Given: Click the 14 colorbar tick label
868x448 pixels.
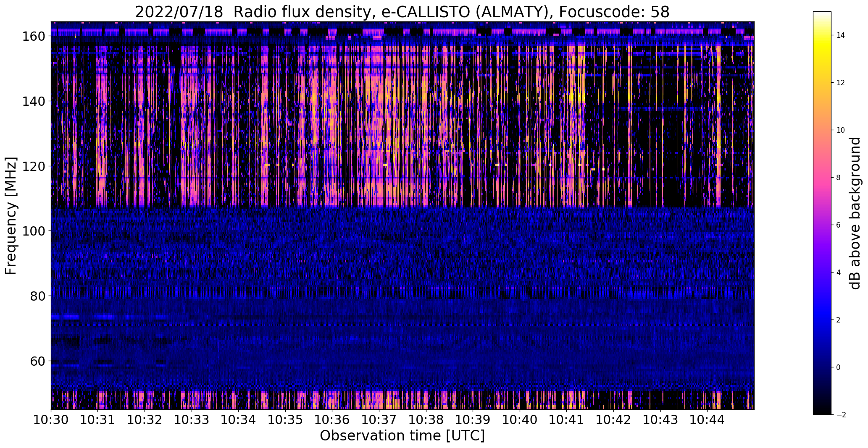Looking at the screenshot, I should (841, 35).
